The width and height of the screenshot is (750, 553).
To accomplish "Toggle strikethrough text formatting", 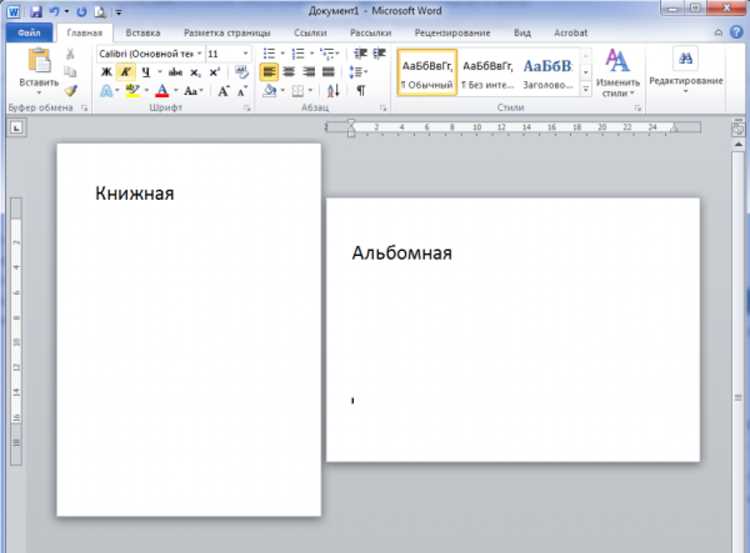I will 176,72.
